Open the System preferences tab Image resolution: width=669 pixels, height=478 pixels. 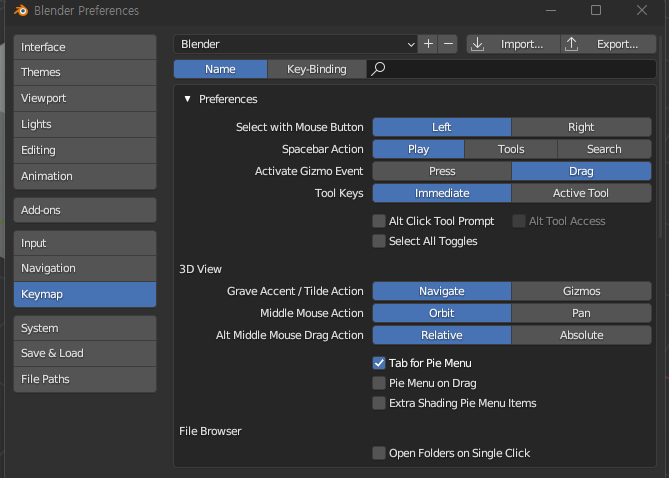(85, 328)
